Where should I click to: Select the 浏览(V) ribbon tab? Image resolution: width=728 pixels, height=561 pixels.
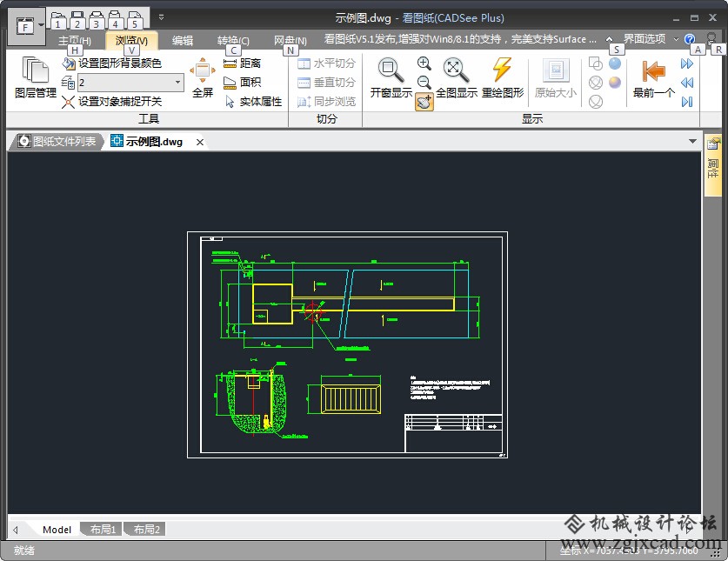point(131,41)
